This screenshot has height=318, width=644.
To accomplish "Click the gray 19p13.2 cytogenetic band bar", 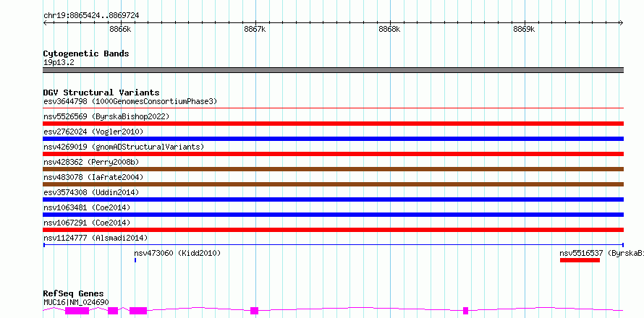I will click(334, 70).
